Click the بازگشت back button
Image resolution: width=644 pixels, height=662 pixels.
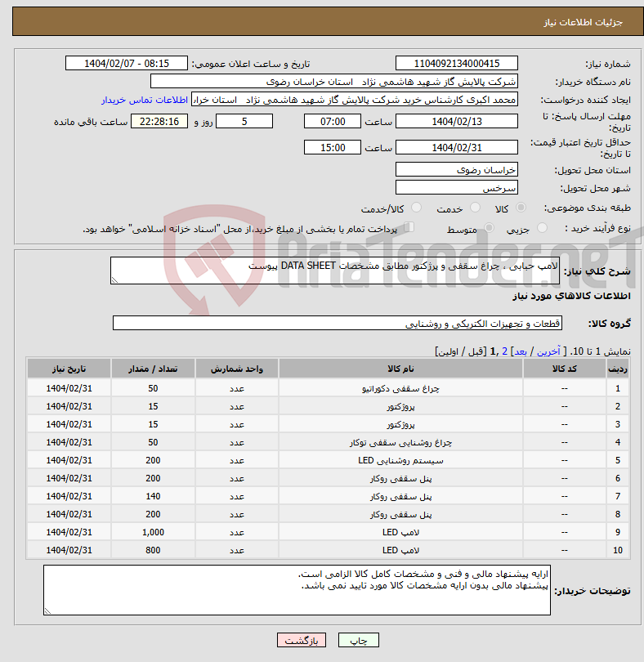coord(301,640)
